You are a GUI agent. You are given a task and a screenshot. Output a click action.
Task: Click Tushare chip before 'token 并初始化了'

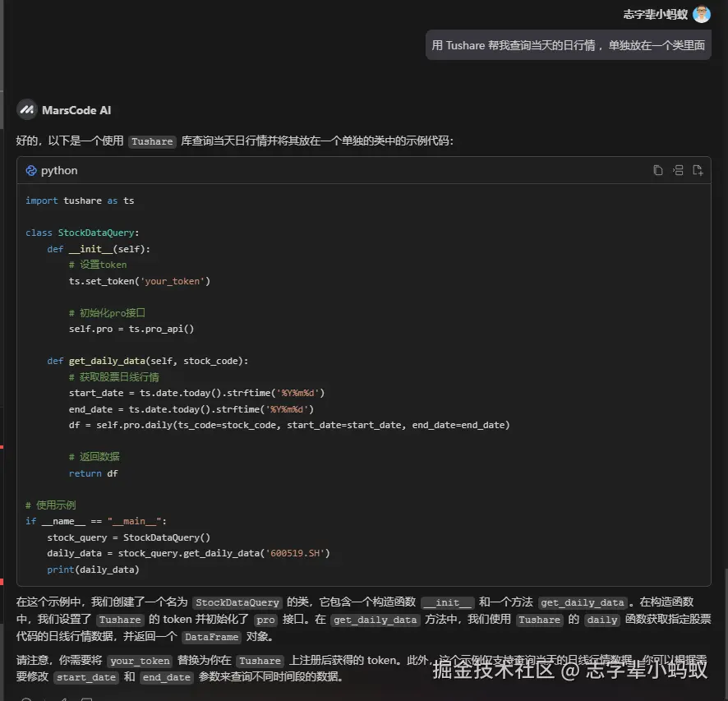click(120, 620)
